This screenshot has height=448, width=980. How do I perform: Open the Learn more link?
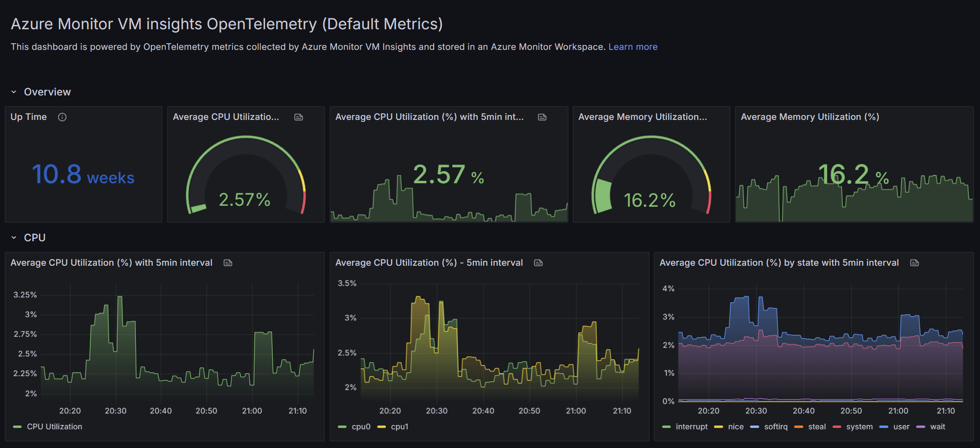click(633, 47)
